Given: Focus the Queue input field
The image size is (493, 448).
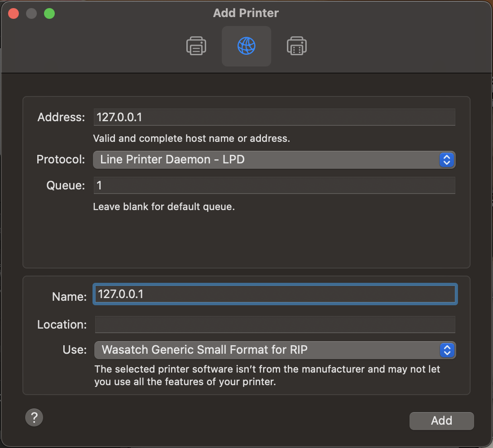Looking at the screenshot, I should [x=274, y=185].
